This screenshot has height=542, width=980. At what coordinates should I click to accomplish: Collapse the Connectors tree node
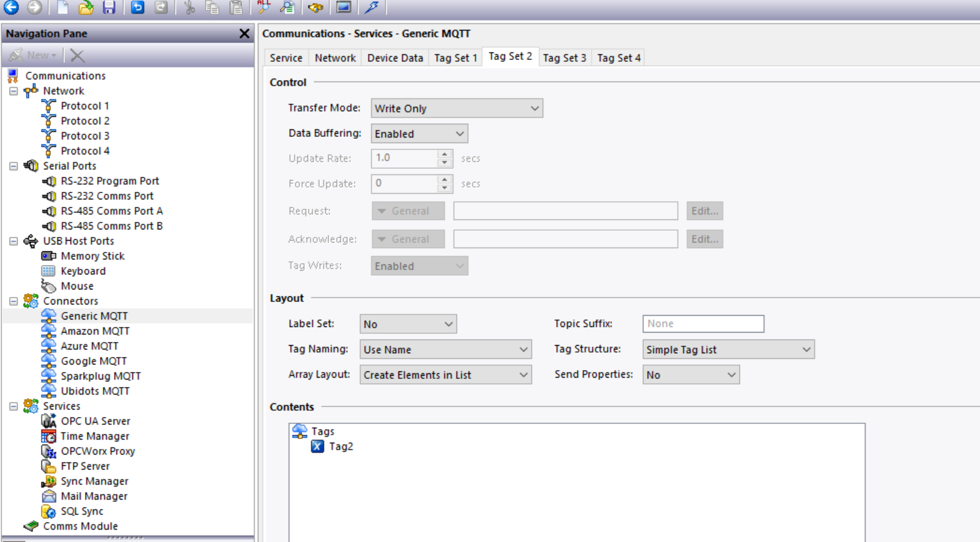point(13,301)
